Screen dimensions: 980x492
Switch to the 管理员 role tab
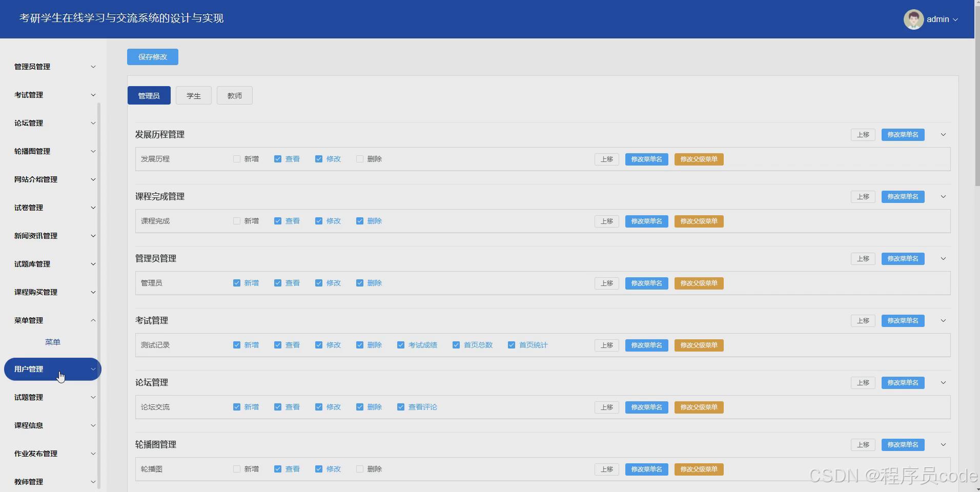[x=149, y=96]
